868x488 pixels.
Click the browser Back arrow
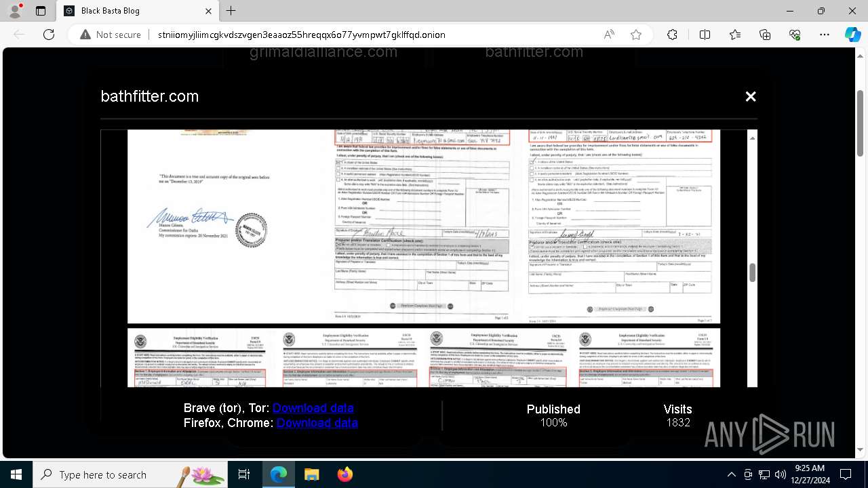click(19, 35)
